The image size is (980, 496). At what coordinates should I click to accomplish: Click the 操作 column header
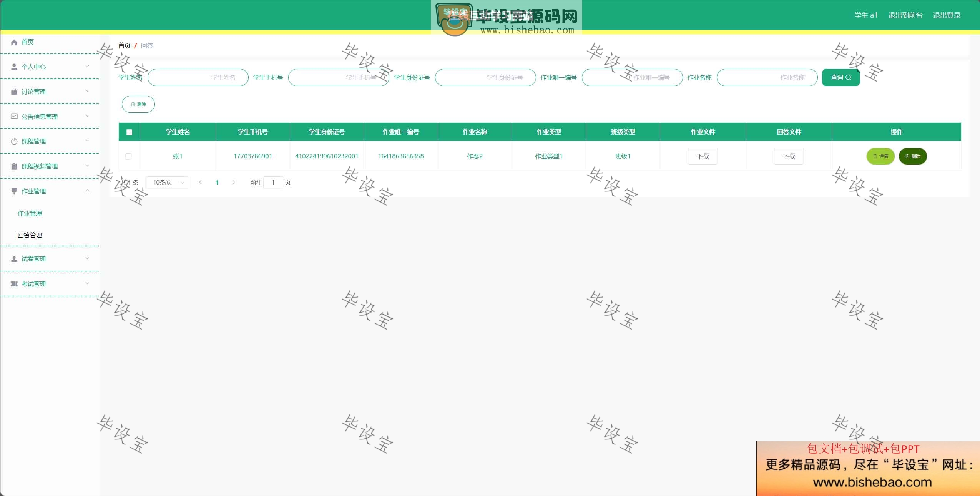(897, 132)
